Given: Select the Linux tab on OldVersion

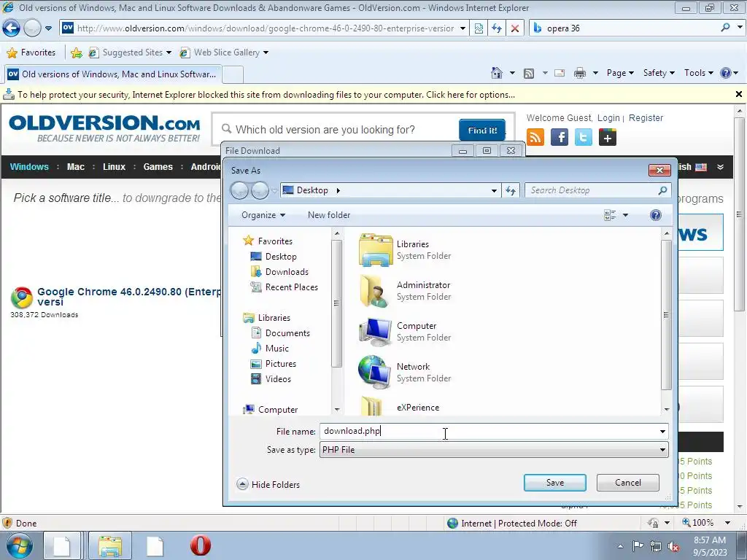Looking at the screenshot, I should point(114,167).
